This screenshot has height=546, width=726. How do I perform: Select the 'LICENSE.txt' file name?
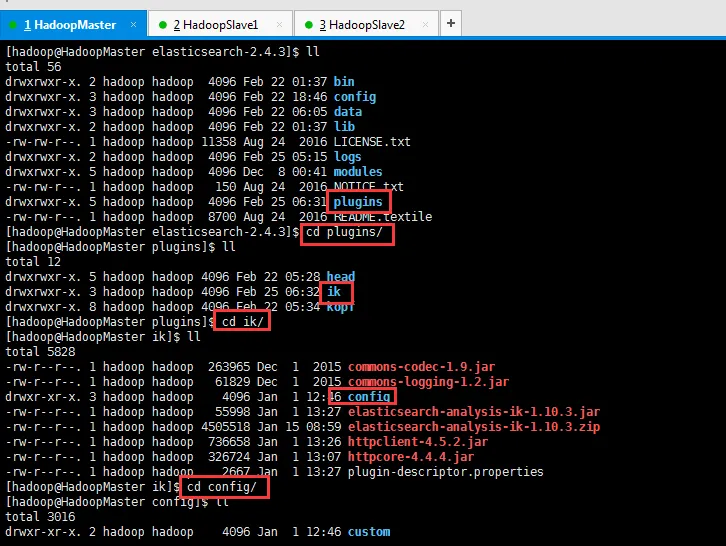click(372, 142)
